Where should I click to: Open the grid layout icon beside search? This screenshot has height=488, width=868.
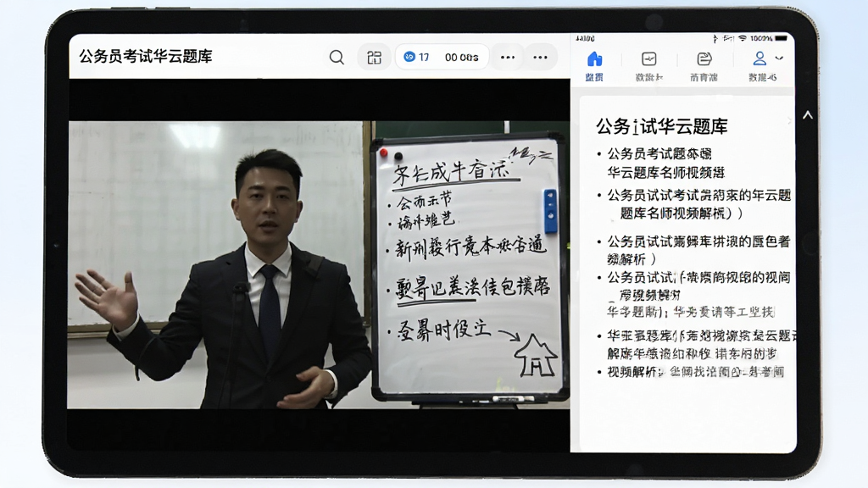click(374, 57)
